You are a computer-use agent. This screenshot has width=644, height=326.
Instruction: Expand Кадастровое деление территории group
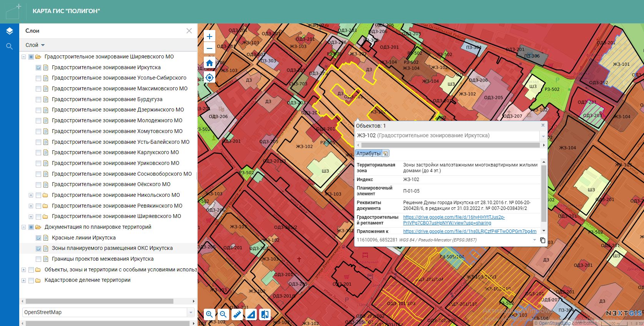[23, 281]
